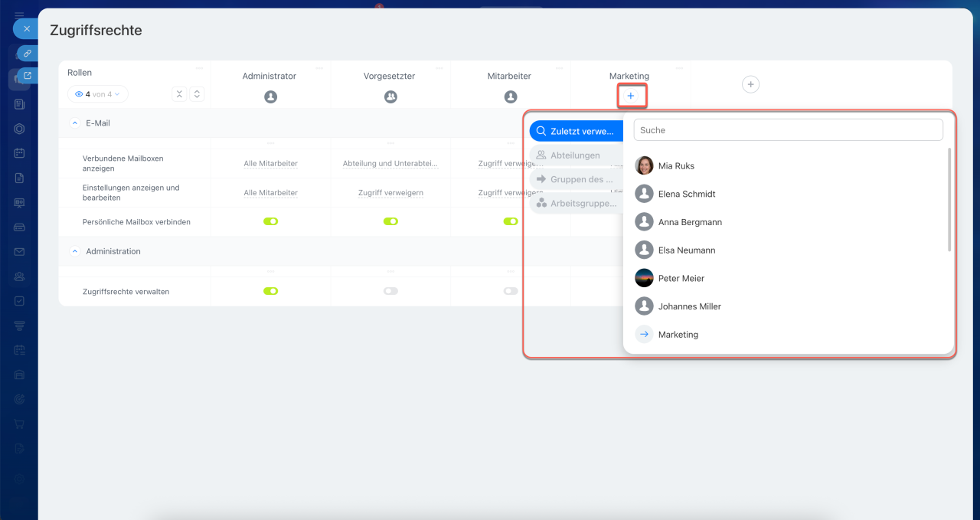Open the '4 von 4' roles visibility dropdown

coord(98,94)
